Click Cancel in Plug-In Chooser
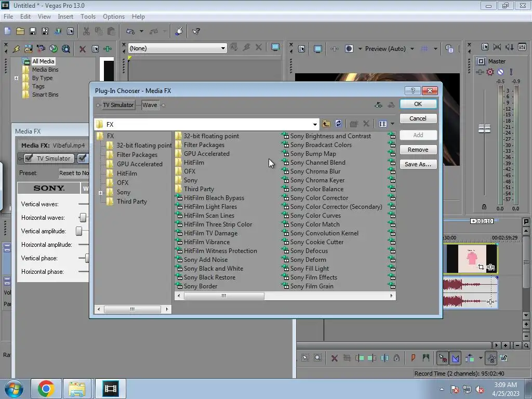The height and width of the screenshot is (399, 532). pyautogui.click(x=418, y=118)
